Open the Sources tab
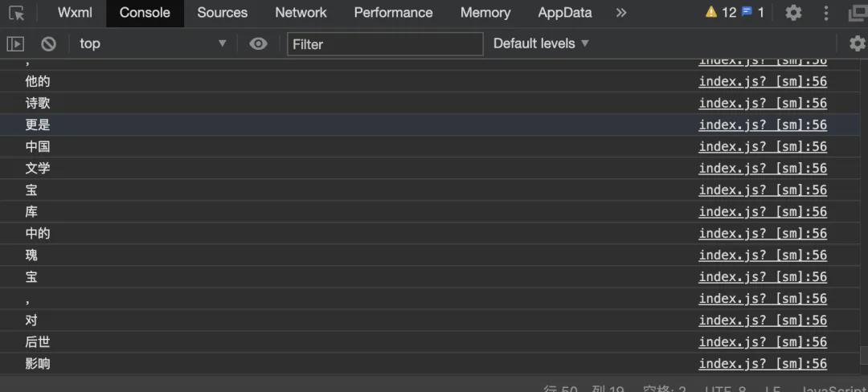Image resolution: width=868 pixels, height=392 pixels. click(222, 13)
